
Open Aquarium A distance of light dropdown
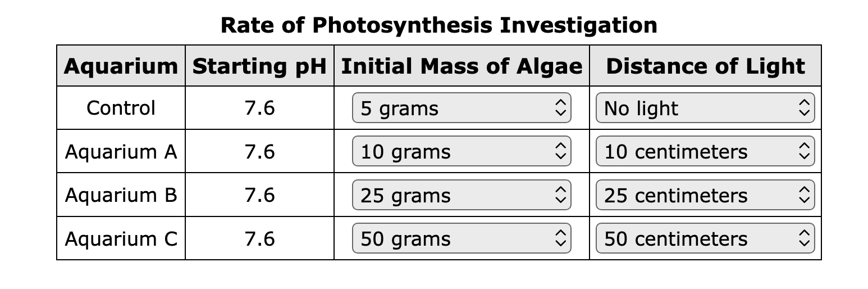coord(705,151)
